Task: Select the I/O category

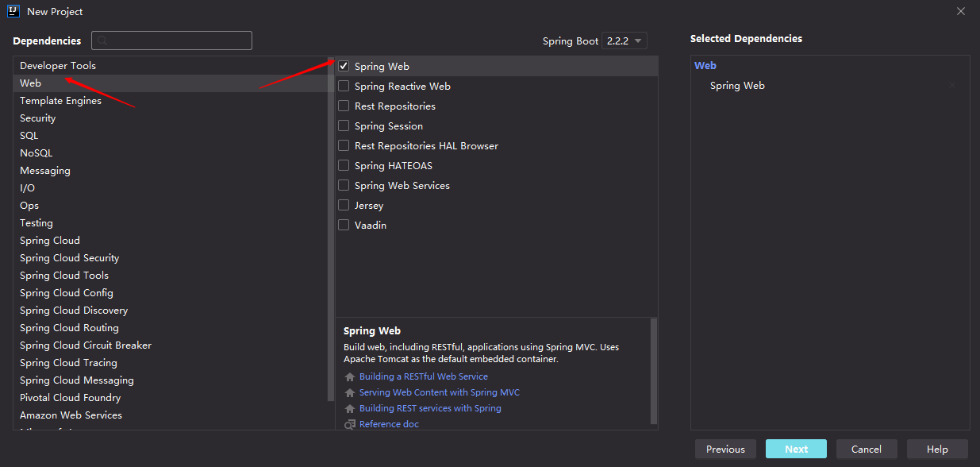Action: click(x=171, y=188)
